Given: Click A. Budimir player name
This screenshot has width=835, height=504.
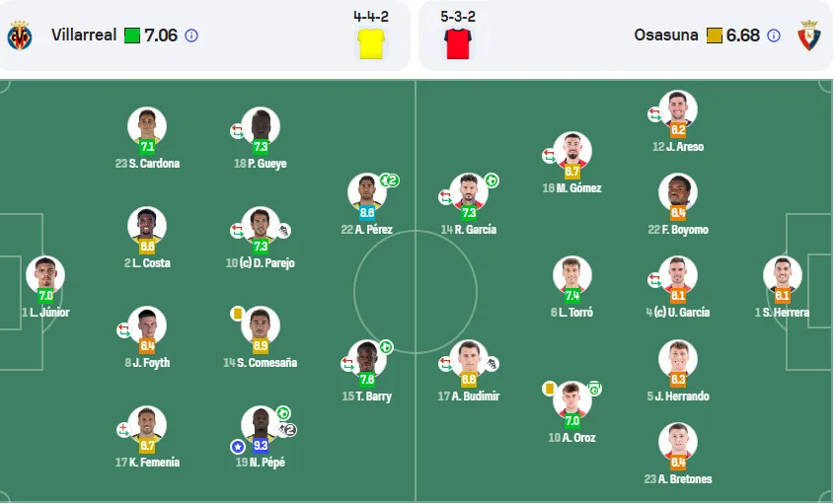Looking at the screenshot, I should (x=469, y=396).
